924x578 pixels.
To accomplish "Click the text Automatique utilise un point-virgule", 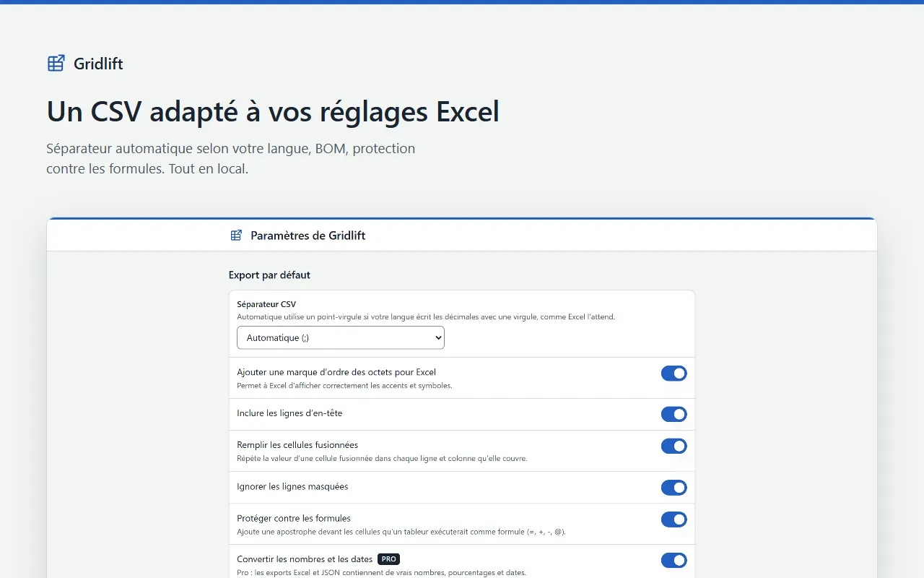I will (x=426, y=316).
